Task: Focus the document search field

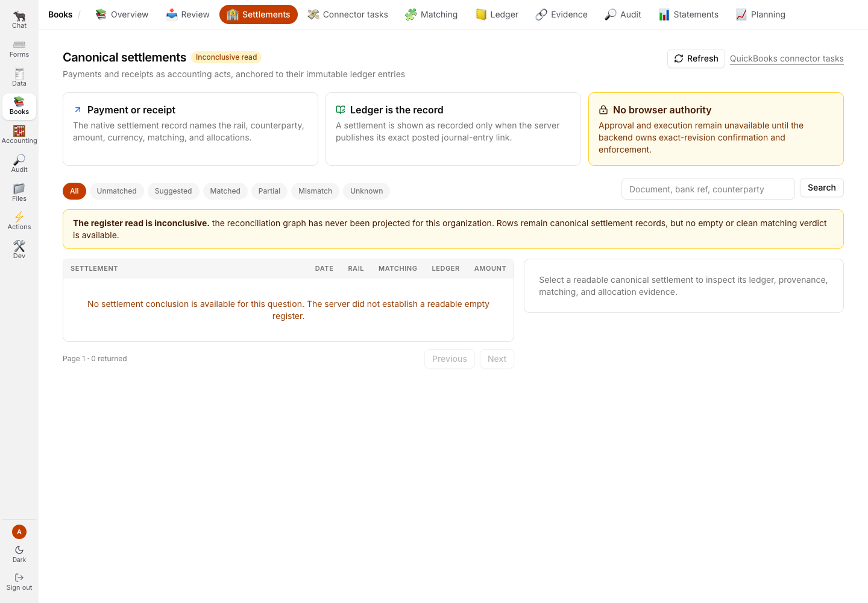Action: coord(708,189)
